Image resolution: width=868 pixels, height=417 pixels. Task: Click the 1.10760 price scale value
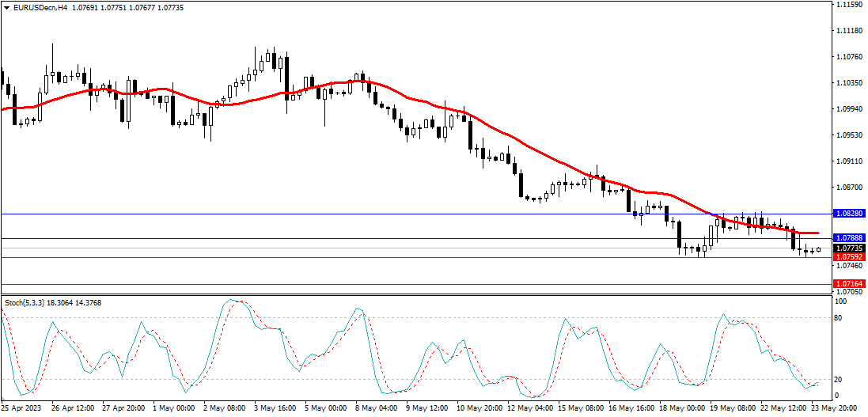(x=851, y=56)
